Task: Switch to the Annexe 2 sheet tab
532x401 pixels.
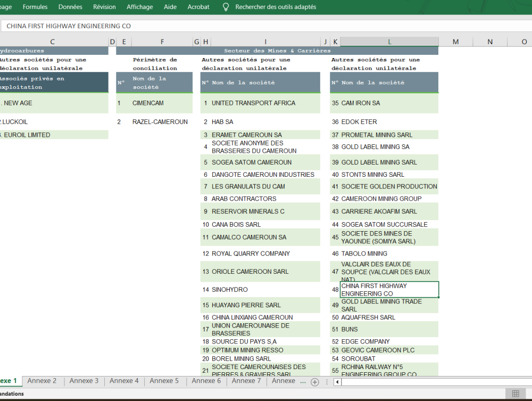Action: tap(41, 381)
